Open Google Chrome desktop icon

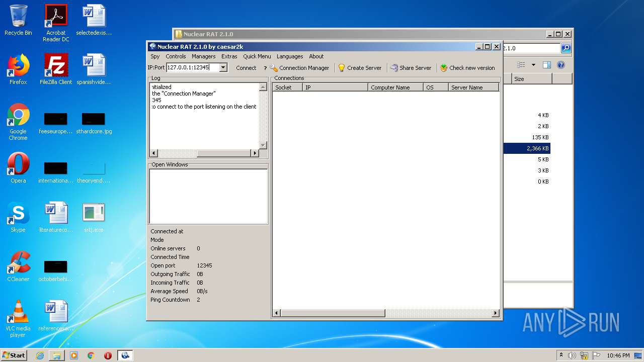(18, 122)
